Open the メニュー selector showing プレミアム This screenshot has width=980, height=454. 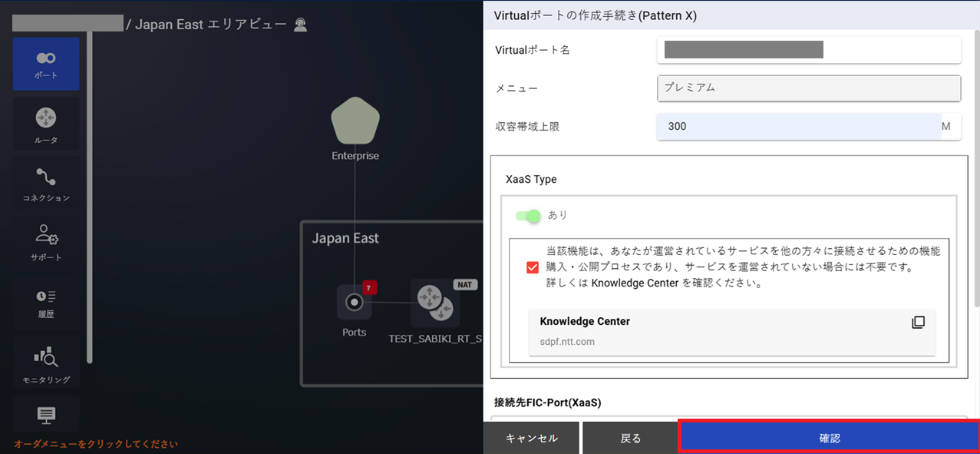808,88
